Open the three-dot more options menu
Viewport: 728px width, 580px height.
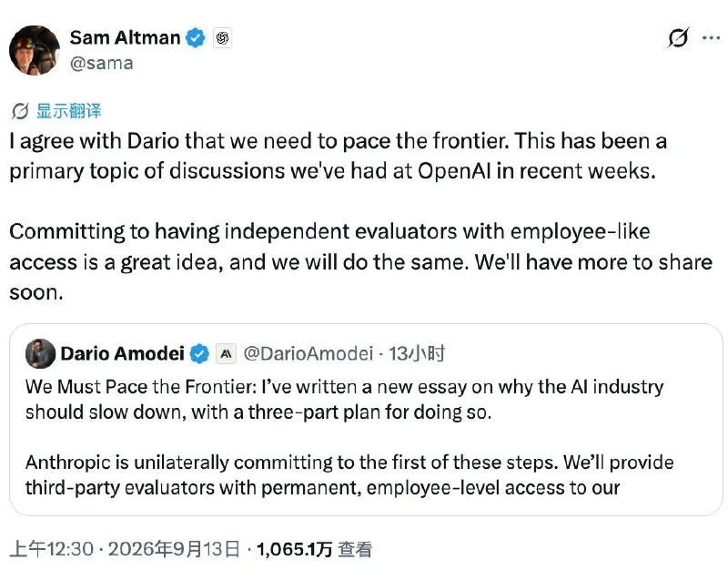pos(711,38)
